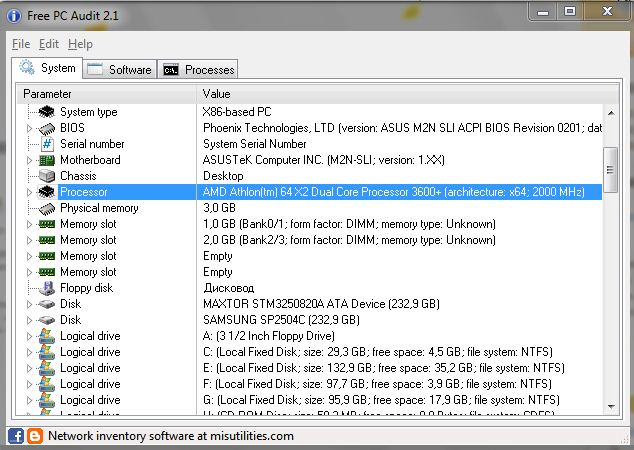
Task: Expand the Logical drive C: node
Action: (x=29, y=352)
